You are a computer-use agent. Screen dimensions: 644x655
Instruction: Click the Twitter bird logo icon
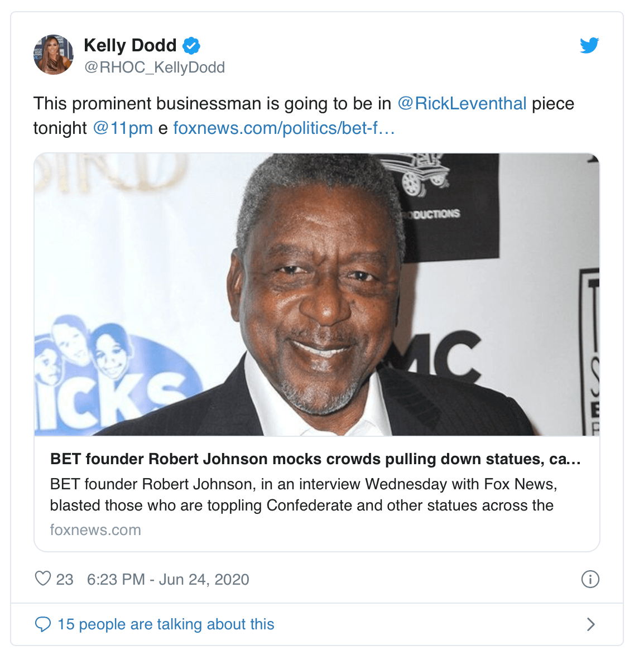pyautogui.click(x=589, y=45)
